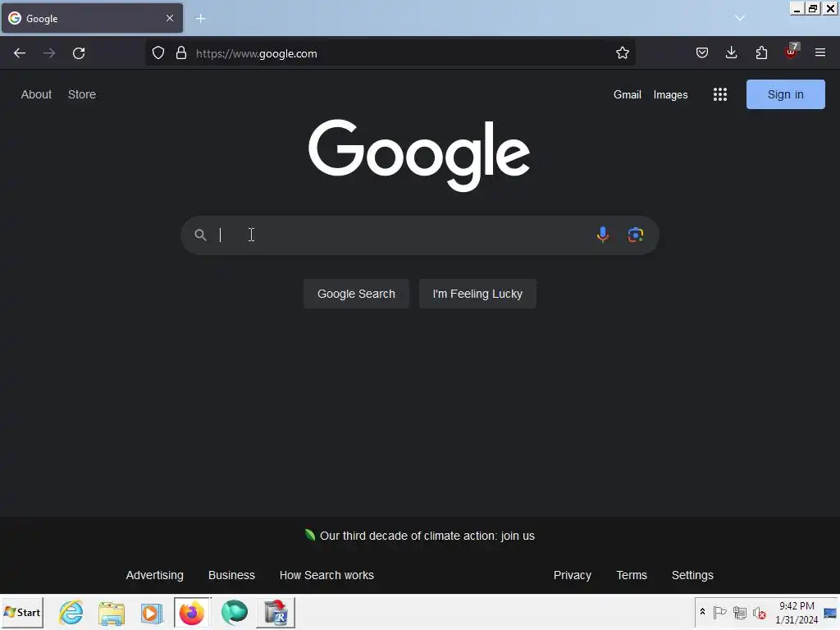View site security via padlock icon
Viewport: 840px width, 630px height.
click(181, 53)
